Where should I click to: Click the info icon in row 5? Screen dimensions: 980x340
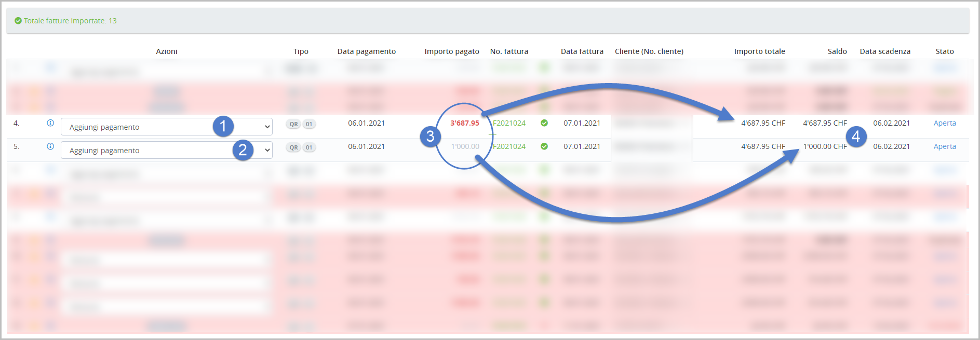click(x=50, y=146)
